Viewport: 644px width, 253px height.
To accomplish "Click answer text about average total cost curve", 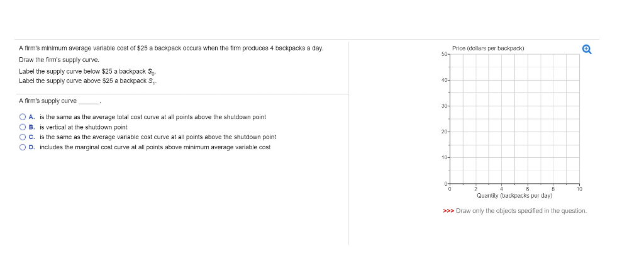I will pyautogui.click(x=152, y=116).
